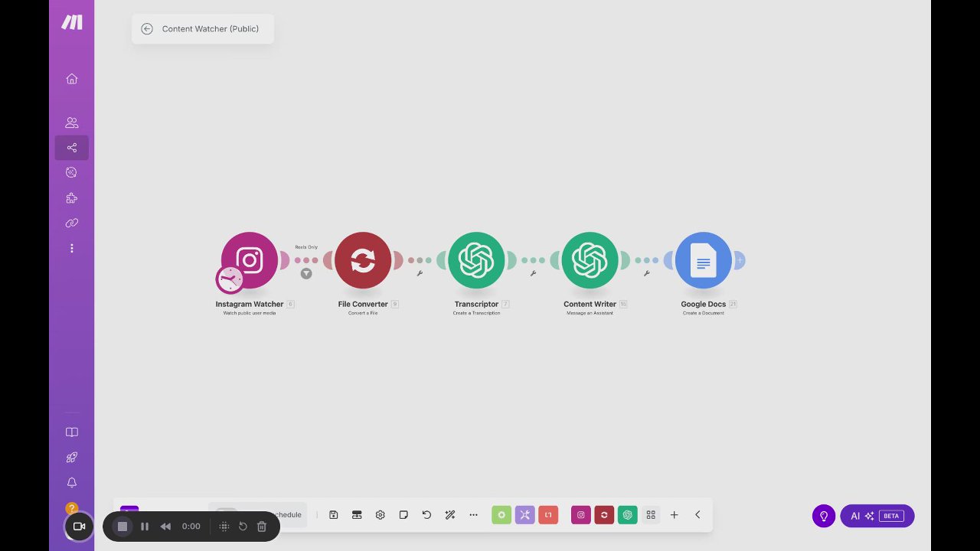Click the wrench between File Converter and Transcriptor
980x551 pixels.
420,273
